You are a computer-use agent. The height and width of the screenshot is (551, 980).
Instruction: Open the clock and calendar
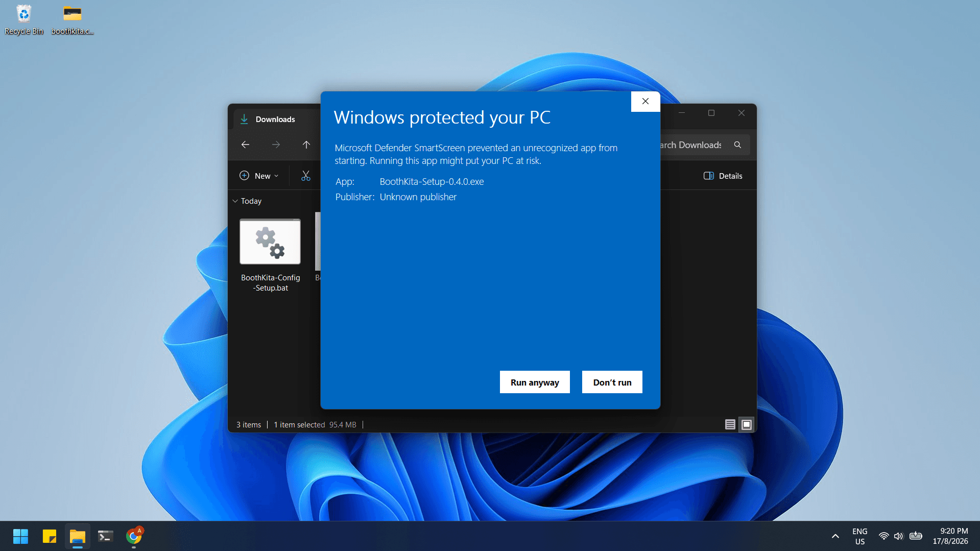pos(950,536)
